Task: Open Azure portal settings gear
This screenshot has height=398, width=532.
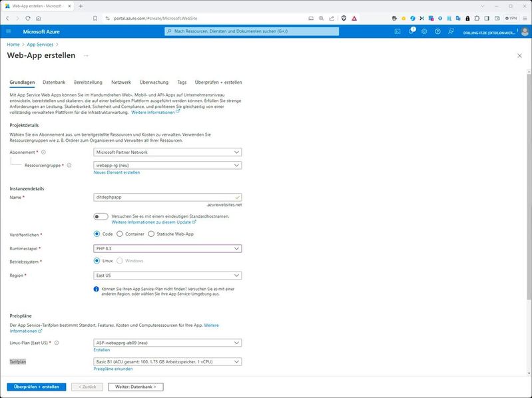Action: [424, 31]
